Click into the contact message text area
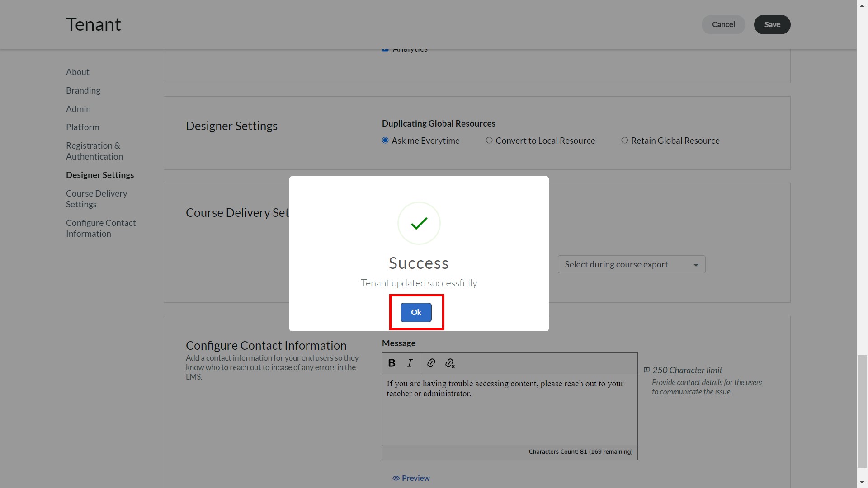Viewport: 868px width, 488px height. tap(509, 409)
